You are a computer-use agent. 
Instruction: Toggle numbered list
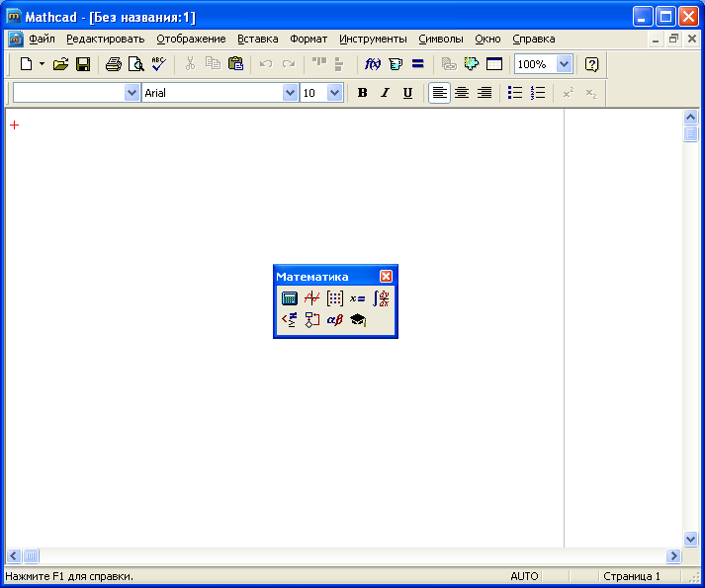click(x=538, y=93)
